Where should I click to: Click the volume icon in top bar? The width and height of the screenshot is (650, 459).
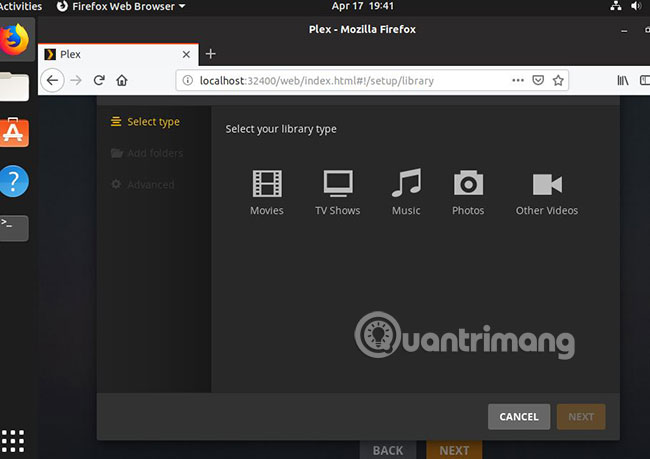point(636,6)
